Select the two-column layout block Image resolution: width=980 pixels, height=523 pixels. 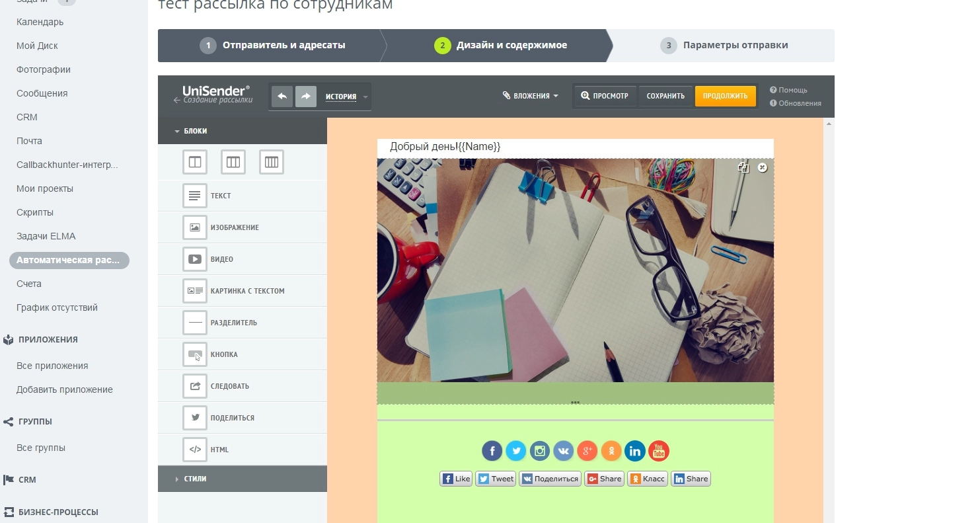point(195,162)
